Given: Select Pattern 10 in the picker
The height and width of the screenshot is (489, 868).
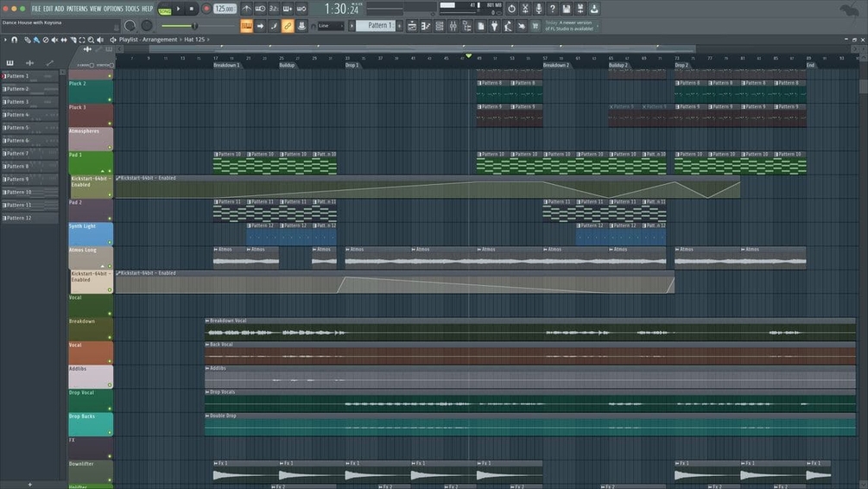Looking at the screenshot, I should (x=30, y=192).
